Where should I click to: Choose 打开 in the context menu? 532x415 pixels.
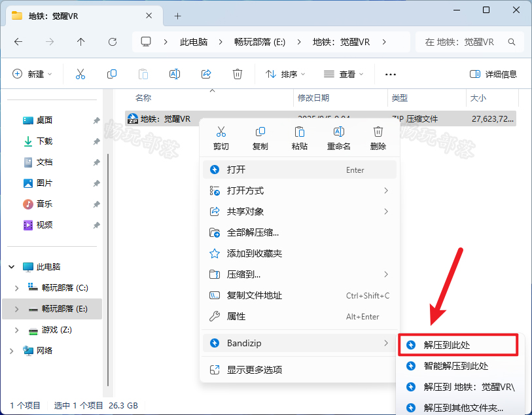pos(300,170)
